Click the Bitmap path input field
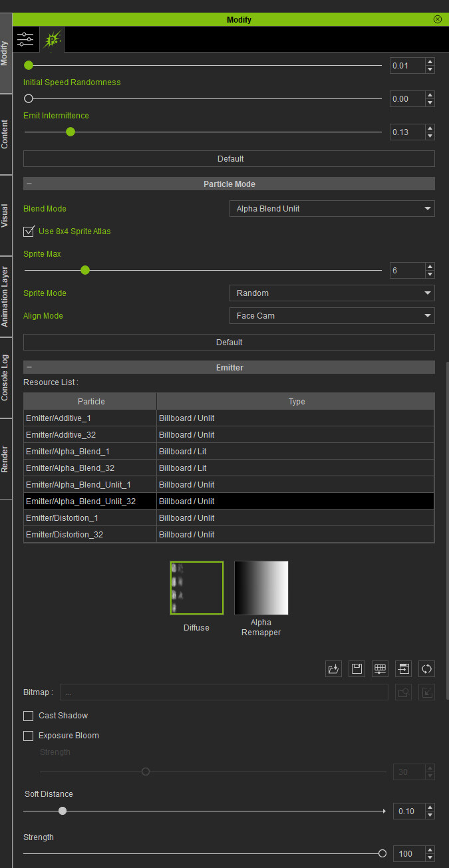This screenshot has width=449, height=868. 224,692
